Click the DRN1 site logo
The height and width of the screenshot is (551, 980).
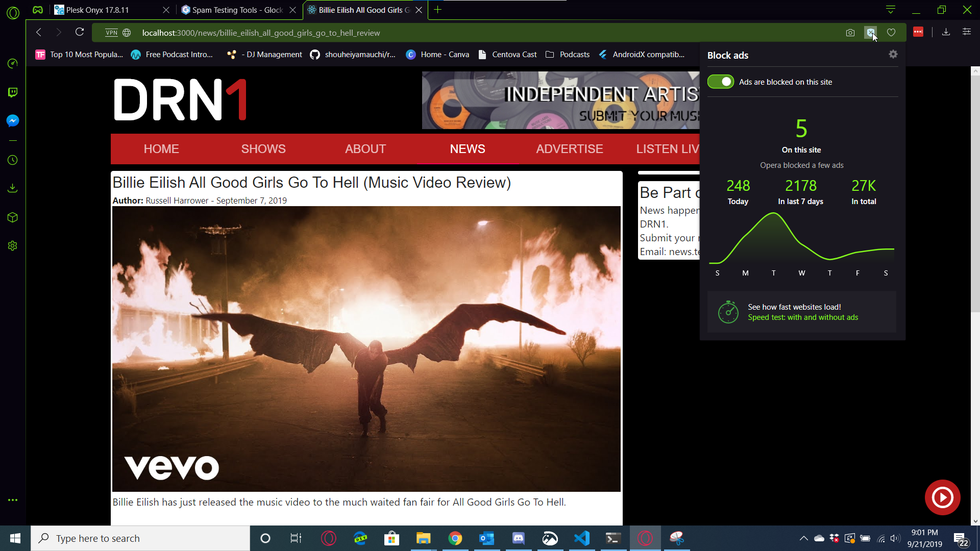click(180, 99)
